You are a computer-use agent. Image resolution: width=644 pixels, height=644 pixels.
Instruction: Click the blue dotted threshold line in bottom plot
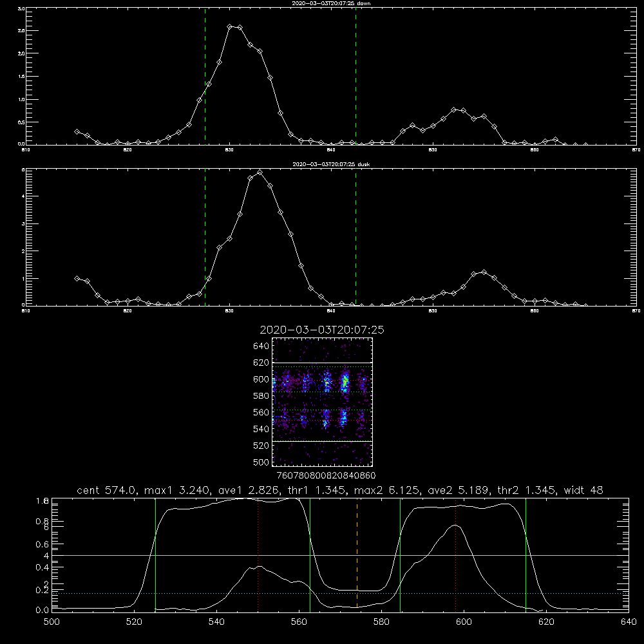tap(340, 594)
